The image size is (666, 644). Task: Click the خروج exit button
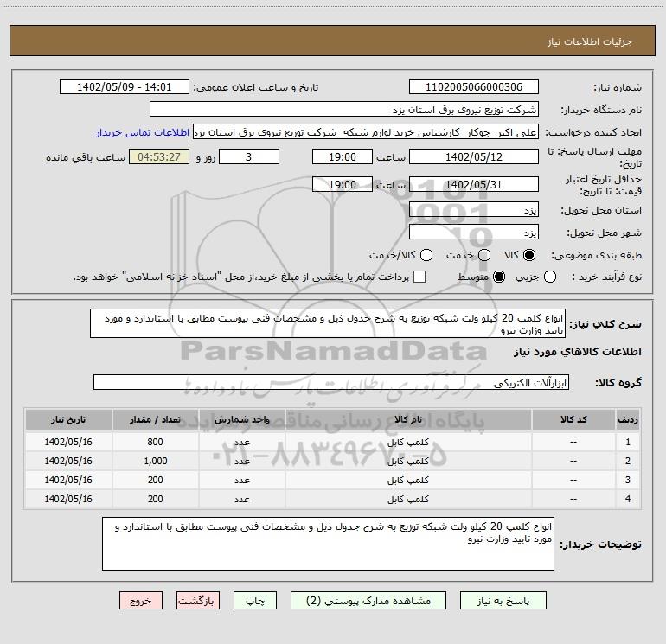pos(141,600)
